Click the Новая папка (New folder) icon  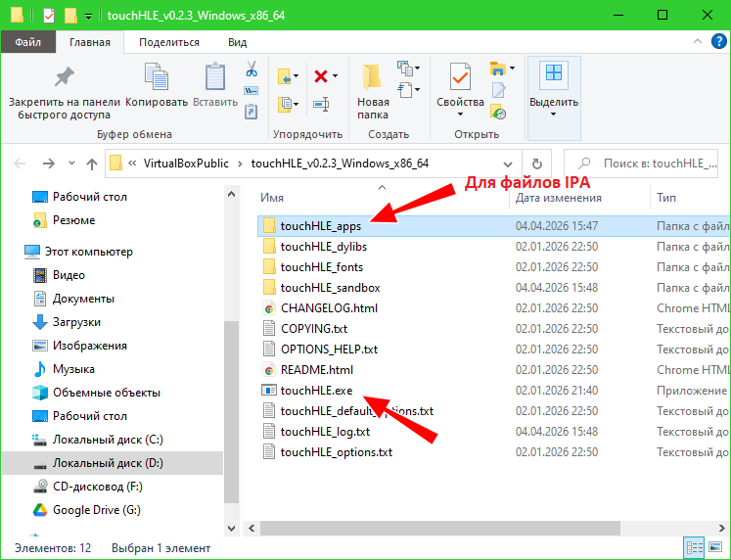tap(372, 77)
